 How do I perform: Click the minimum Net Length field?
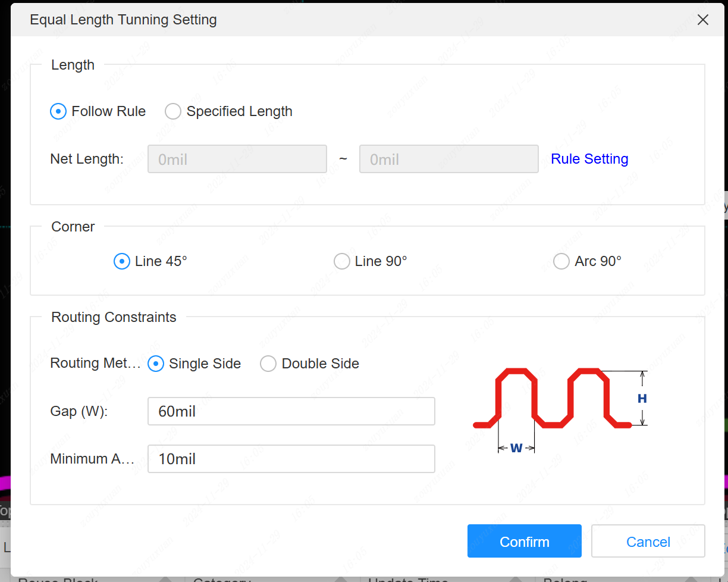[x=237, y=159]
